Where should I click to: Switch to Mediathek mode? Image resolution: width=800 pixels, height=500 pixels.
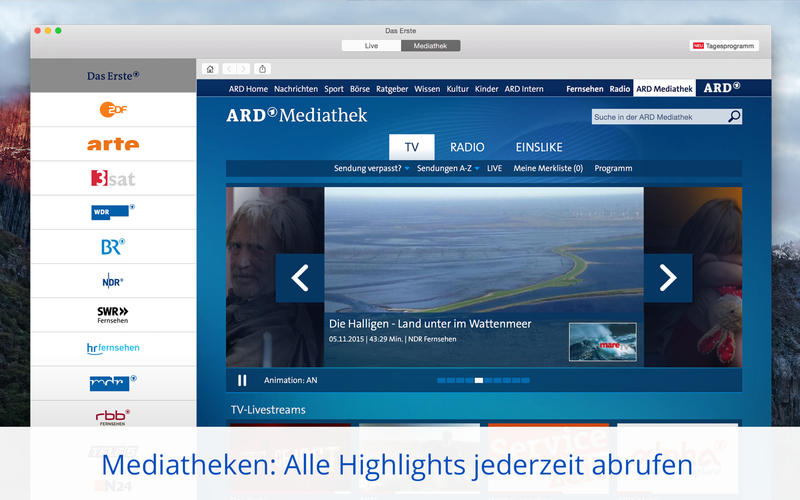pyautogui.click(x=431, y=46)
